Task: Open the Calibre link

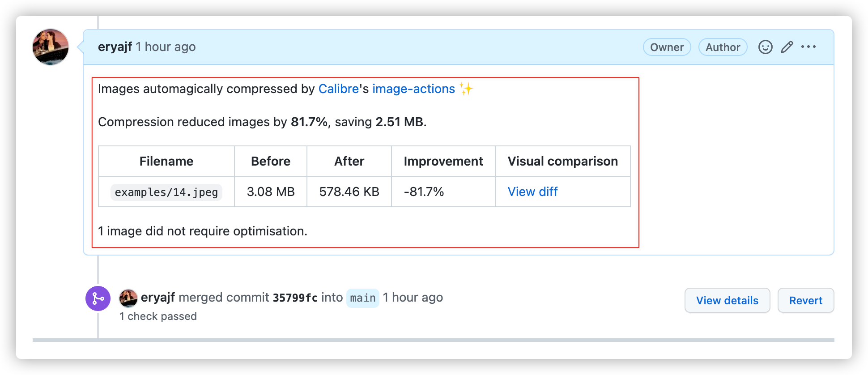Action: pos(339,89)
